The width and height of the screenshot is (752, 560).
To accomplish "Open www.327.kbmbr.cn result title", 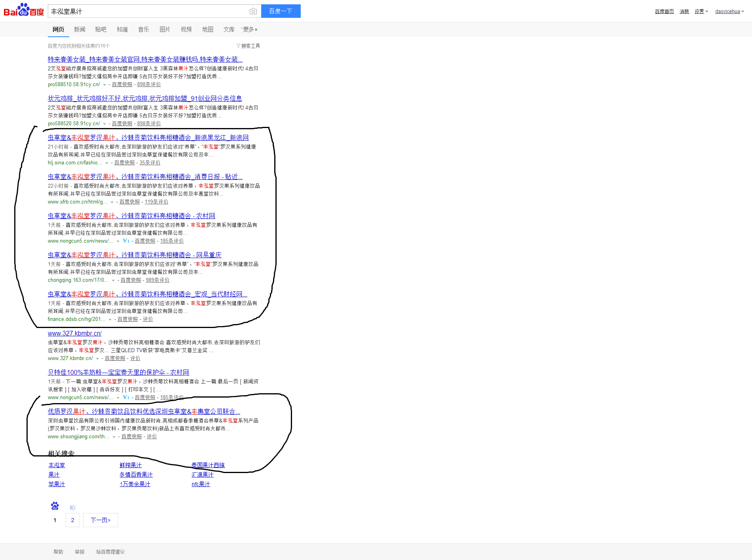I will click(x=75, y=333).
